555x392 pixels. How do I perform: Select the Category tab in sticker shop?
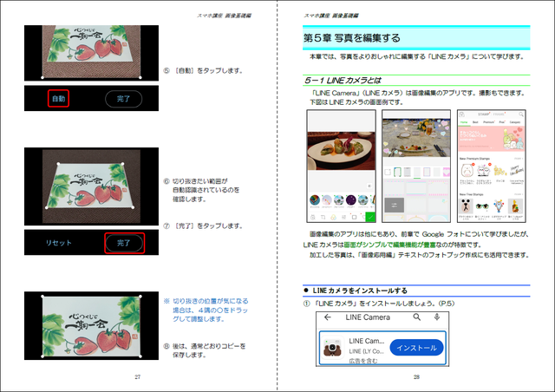(x=515, y=122)
